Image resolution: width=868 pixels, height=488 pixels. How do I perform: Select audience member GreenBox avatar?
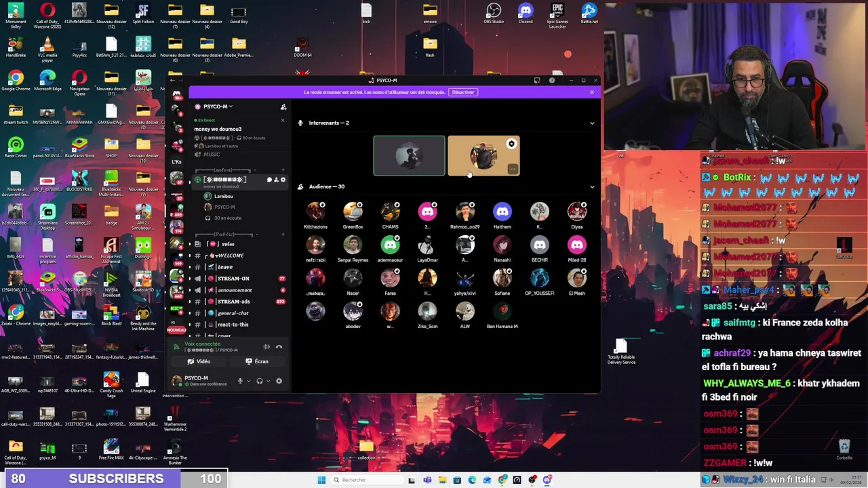tap(353, 212)
